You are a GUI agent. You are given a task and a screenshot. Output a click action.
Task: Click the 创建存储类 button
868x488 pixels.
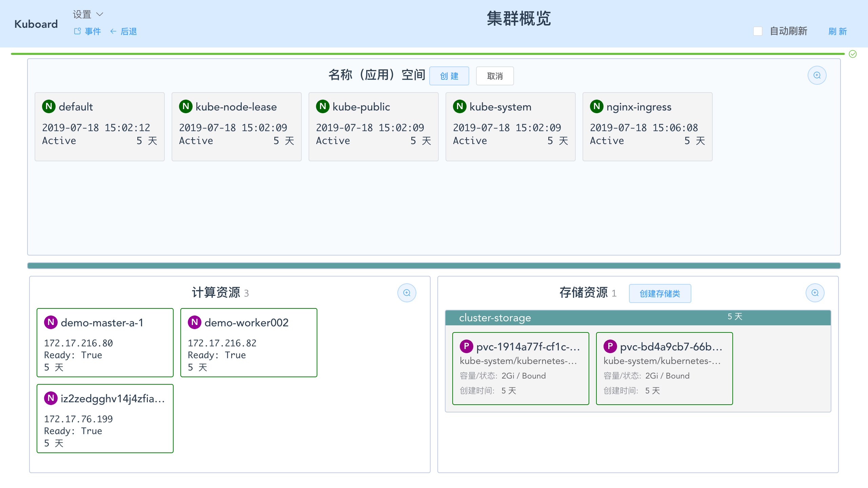(659, 293)
